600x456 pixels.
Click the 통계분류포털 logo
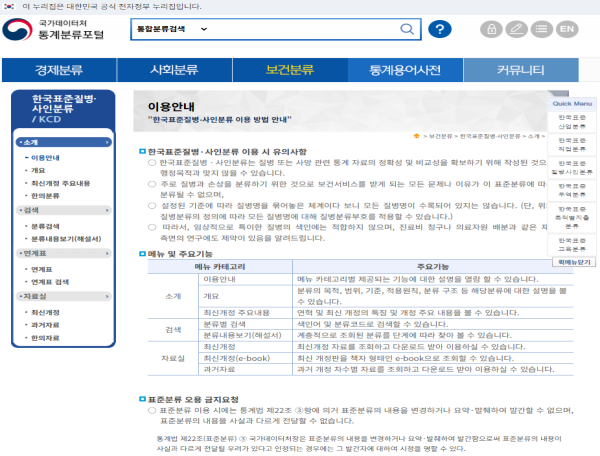click(58, 29)
